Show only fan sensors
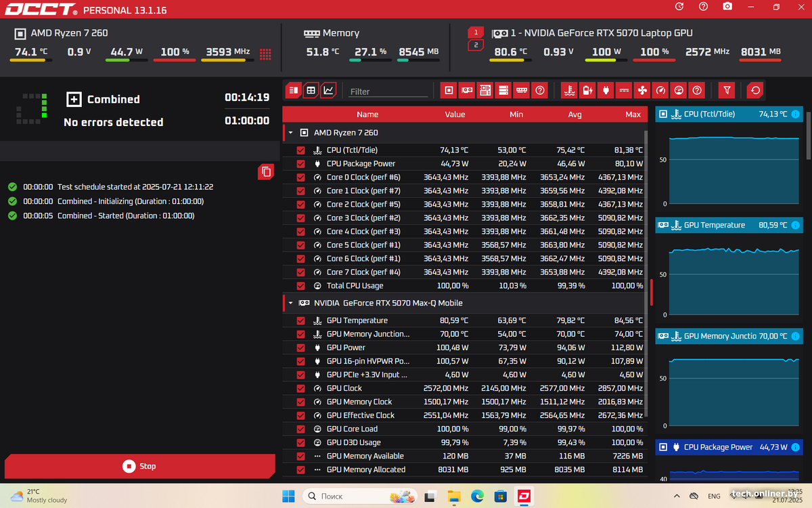 tap(643, 90)
